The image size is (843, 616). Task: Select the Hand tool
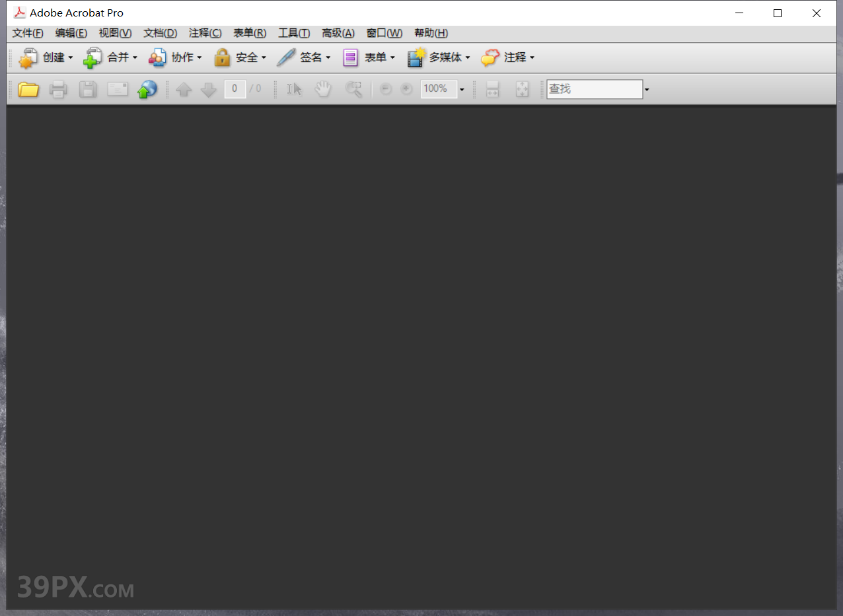coord(323,89)
